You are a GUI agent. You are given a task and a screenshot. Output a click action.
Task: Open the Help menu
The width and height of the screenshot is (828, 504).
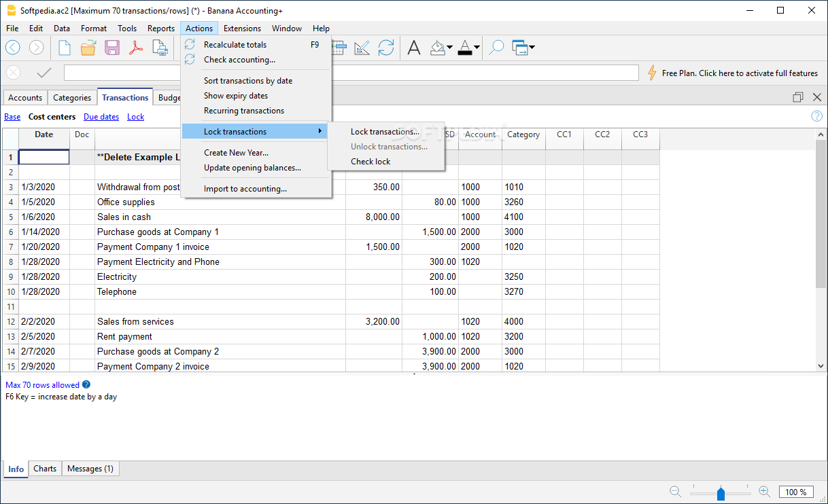(321, 29)
